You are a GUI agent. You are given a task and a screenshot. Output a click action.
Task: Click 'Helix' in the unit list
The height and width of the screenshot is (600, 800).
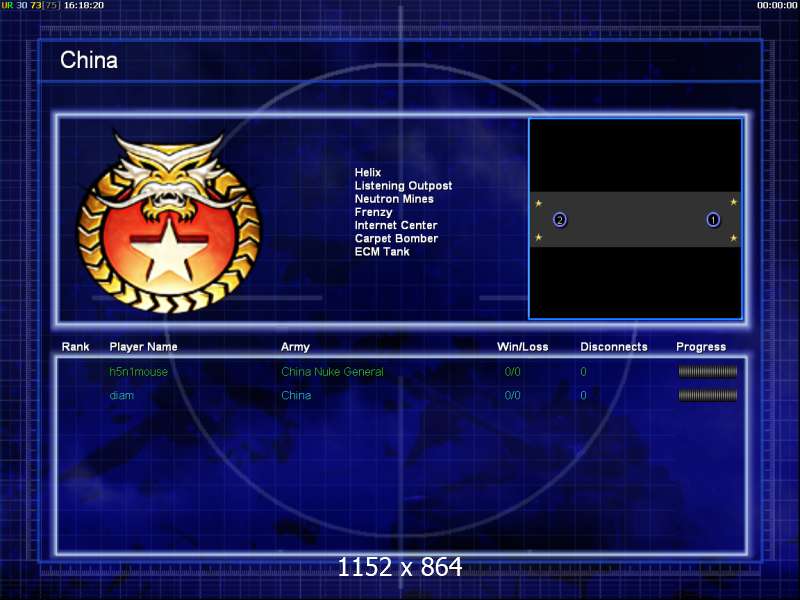coord(368,172)
